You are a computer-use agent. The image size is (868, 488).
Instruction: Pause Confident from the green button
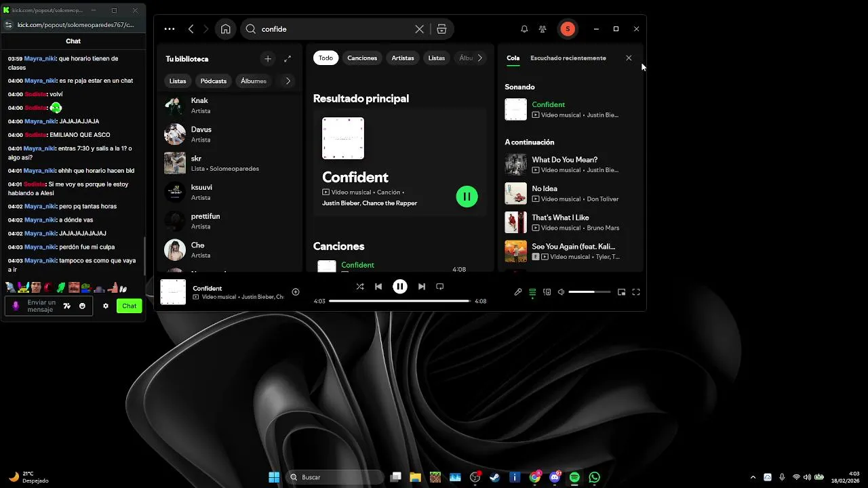coord(467,197)
